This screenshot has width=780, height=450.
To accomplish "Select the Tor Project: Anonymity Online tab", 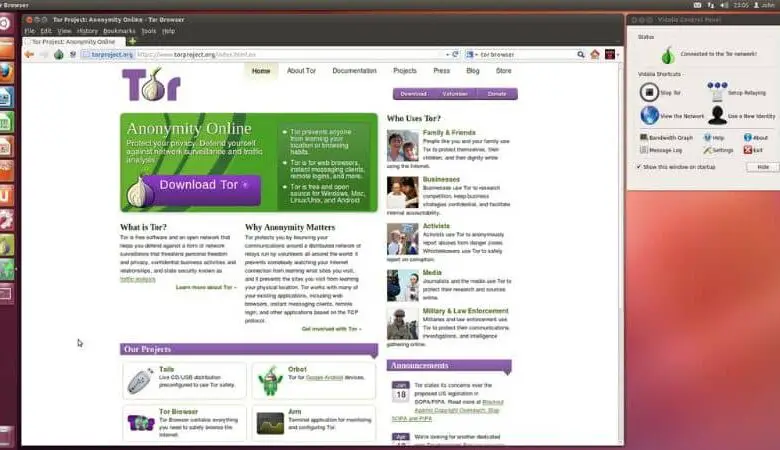I will pyautogui.click(x=74, y=42).
